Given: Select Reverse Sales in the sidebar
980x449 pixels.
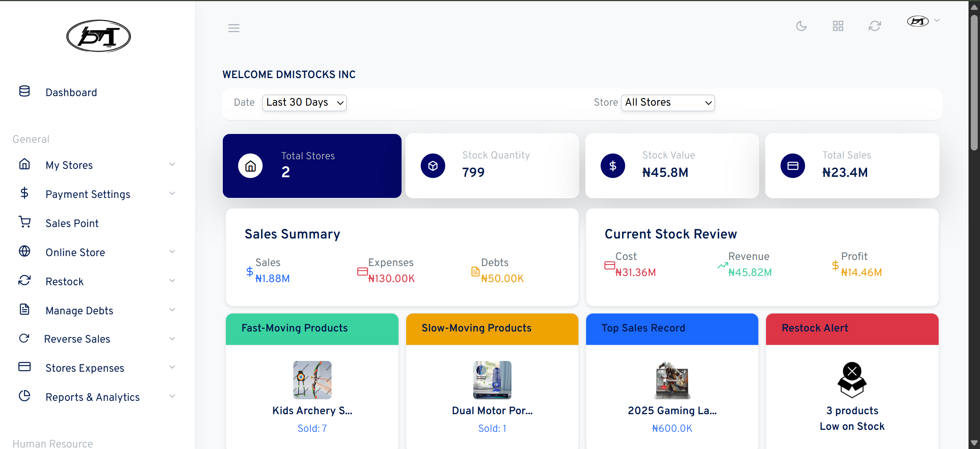Looking at the screenshot, I should pyautogui.click(x=78, y=338).
